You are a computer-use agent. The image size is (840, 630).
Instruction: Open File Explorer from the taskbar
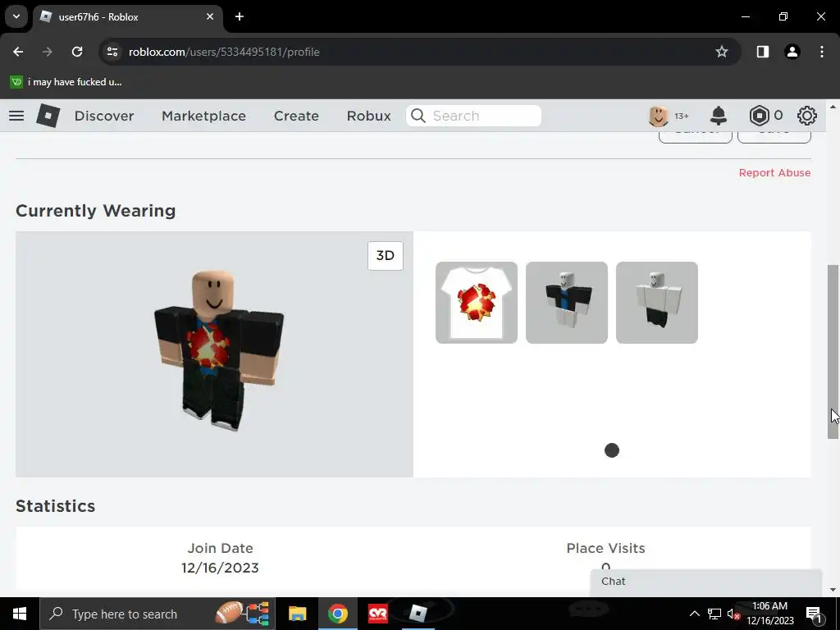(297, 614)
